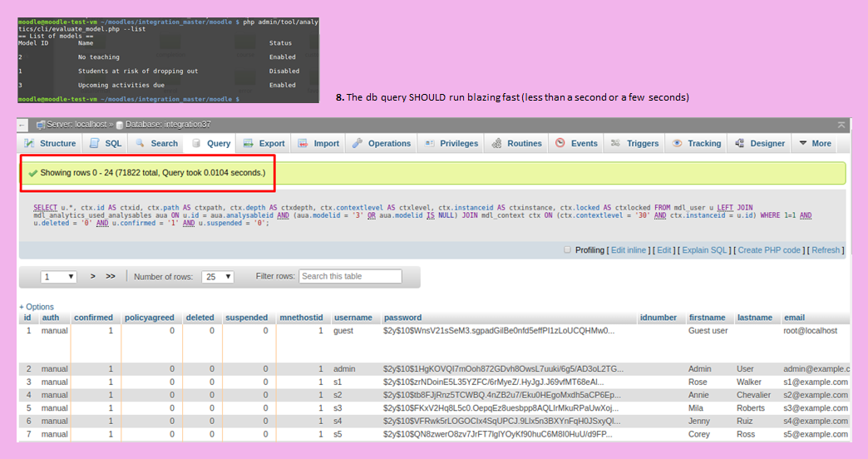Click the Create PHP code link
The image size is (868, 459).
[769, 250]
